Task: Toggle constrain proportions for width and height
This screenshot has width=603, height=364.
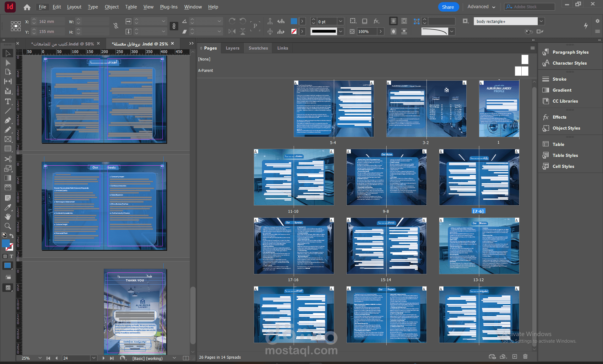Action: [116, 26]
